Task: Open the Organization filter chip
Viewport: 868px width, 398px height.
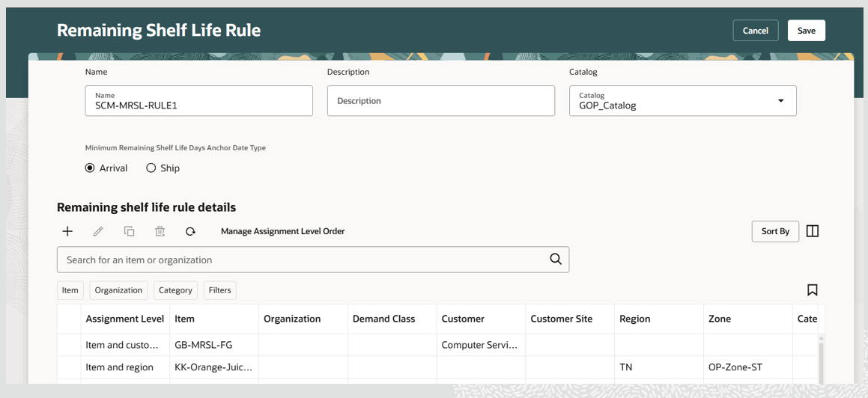Action: (118, 290)
